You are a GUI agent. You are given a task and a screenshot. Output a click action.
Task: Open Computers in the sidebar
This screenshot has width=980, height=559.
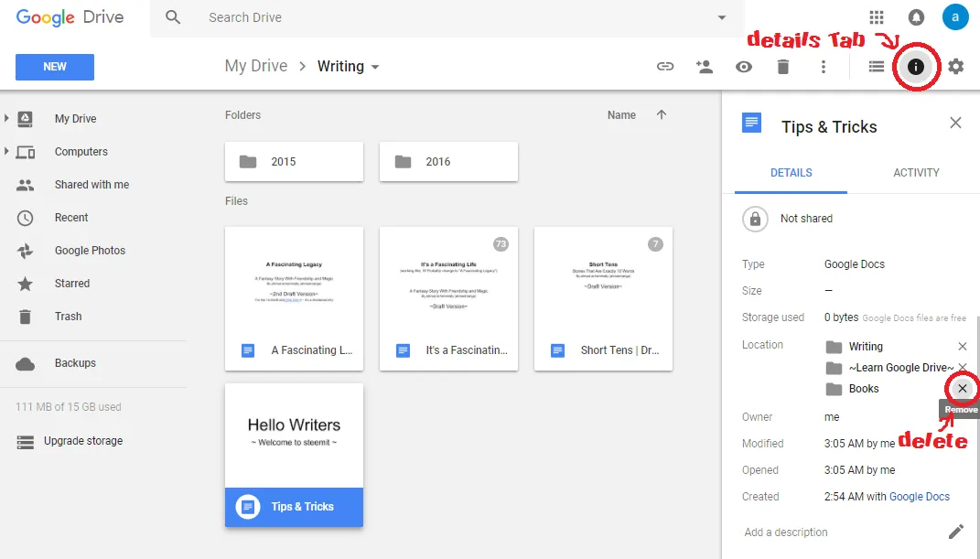pyautogui.click(x=81, y=152)
